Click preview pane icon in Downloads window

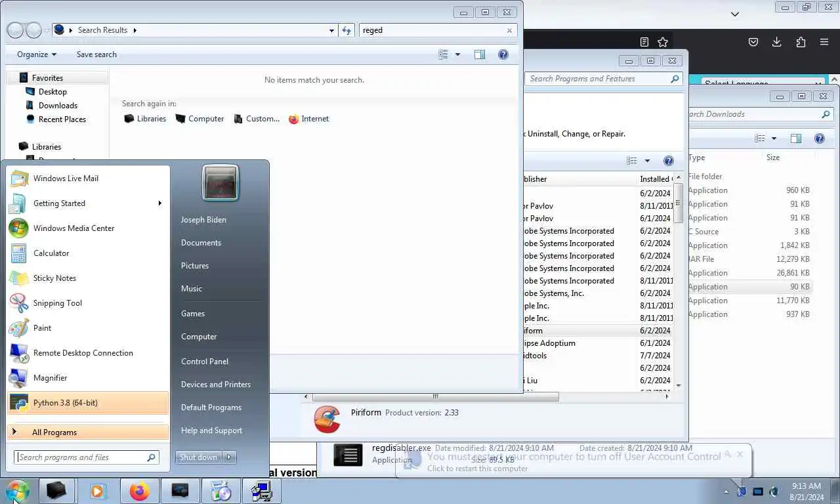pyautogui.click(x=796, y=138)
